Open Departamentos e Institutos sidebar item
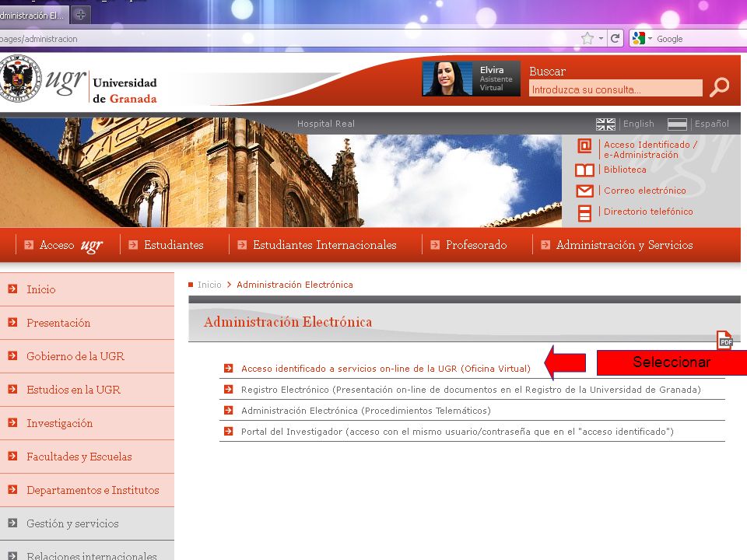Screen dimensions: 747x560 click(x=86, y=490)
